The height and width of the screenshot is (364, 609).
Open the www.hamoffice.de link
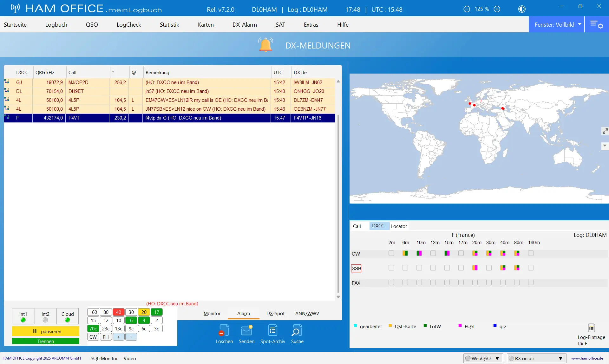pos(587,358)
